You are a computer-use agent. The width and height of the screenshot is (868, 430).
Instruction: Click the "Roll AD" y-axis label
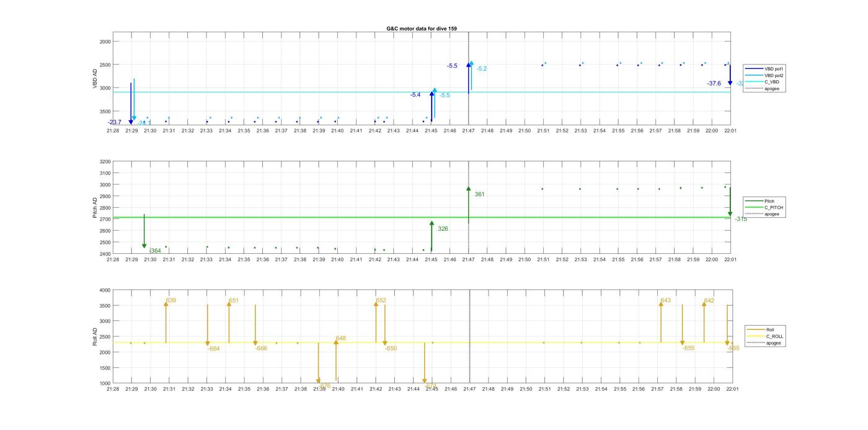pos(95,336)
